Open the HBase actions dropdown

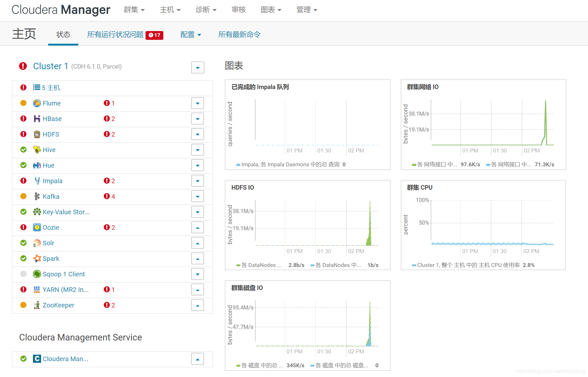pyautogui.click(x=198, y=119)
